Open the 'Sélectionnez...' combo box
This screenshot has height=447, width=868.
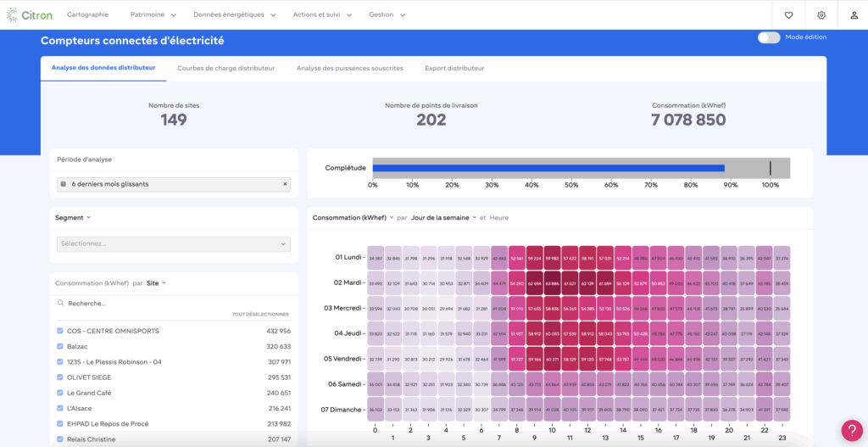tap(173, 243)
